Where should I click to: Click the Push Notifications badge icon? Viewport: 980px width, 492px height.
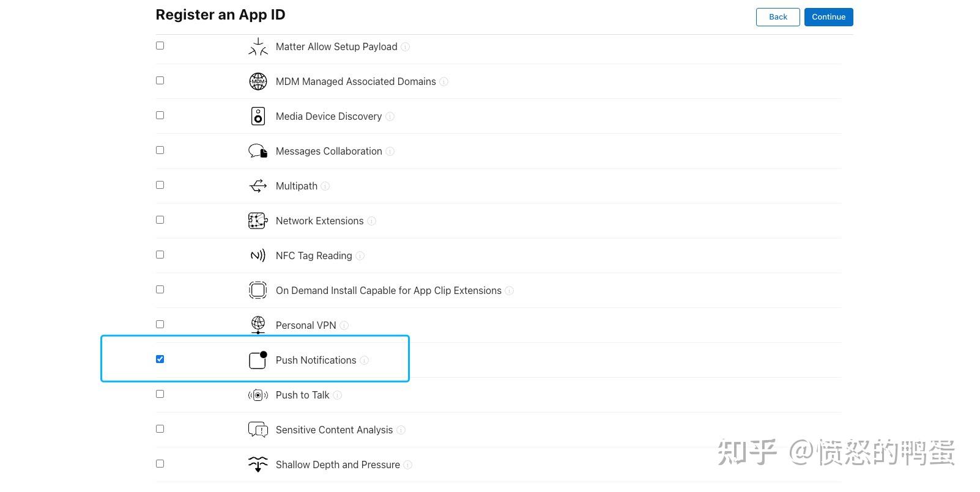(x=258, y=360)
